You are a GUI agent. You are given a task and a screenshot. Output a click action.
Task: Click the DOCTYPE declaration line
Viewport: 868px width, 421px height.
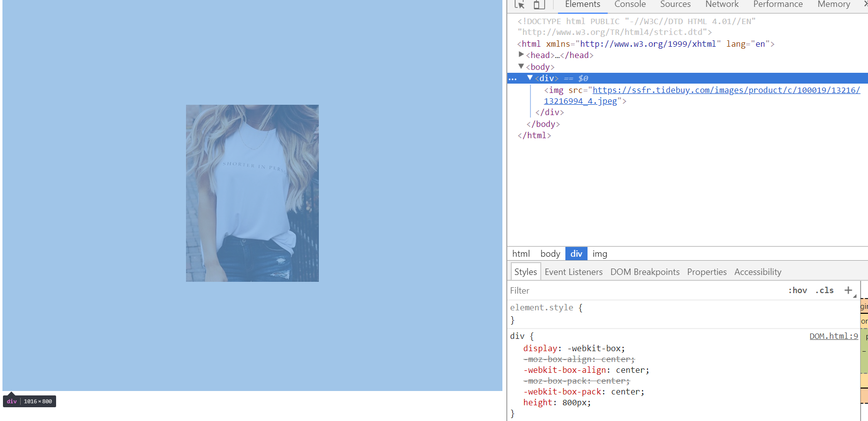coord(636,27)
